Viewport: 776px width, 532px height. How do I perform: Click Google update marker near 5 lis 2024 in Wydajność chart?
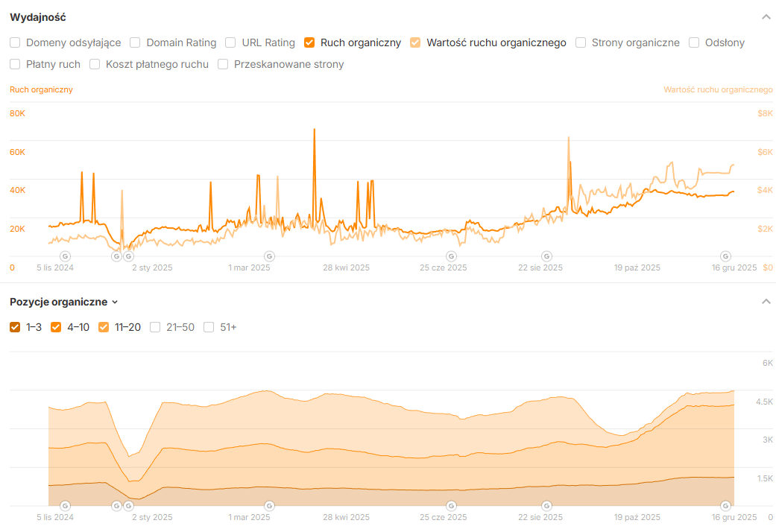coord(65,256)
